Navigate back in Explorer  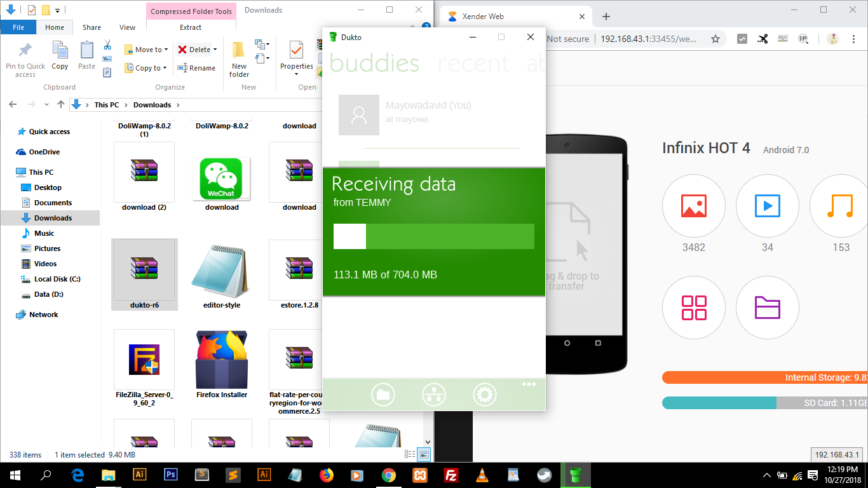[13, 105]
